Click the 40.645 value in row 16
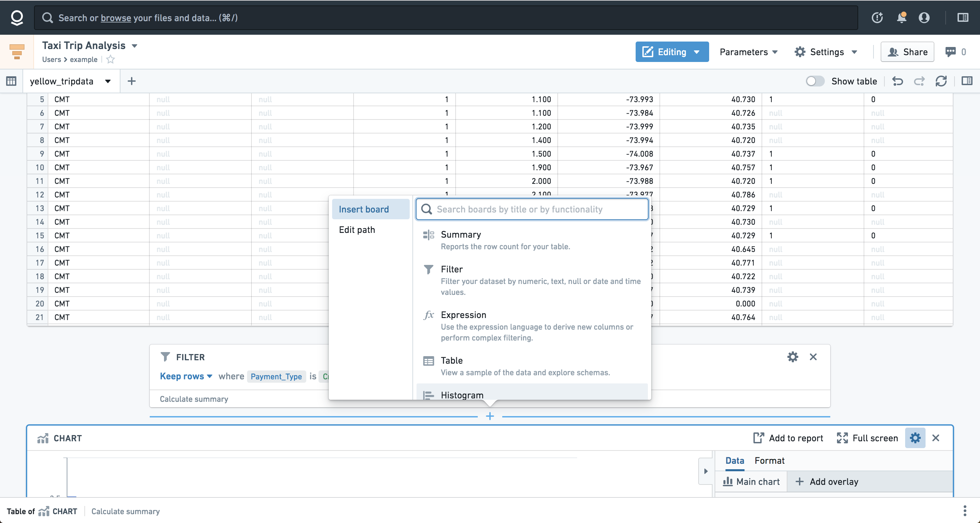 click(743, 249)
